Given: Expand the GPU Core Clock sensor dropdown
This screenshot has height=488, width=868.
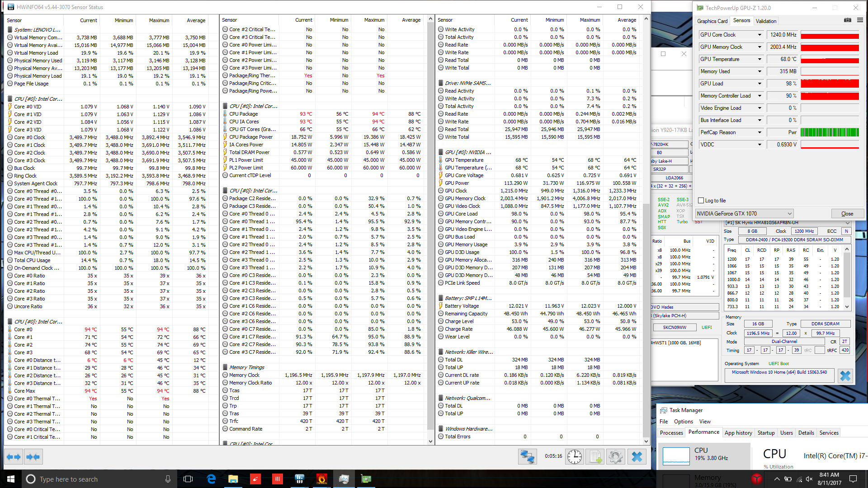Looking at the screenshot, I should [x=759, y=35].
